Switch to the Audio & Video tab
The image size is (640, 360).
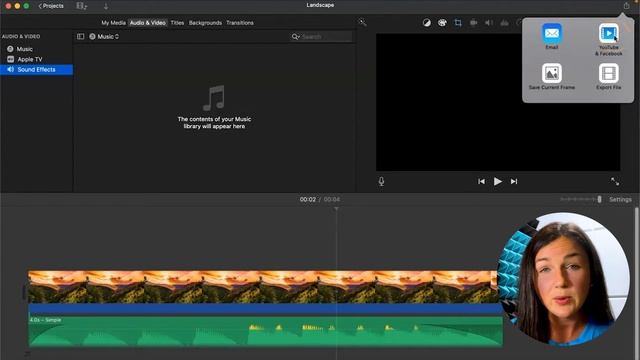point(148,23)
